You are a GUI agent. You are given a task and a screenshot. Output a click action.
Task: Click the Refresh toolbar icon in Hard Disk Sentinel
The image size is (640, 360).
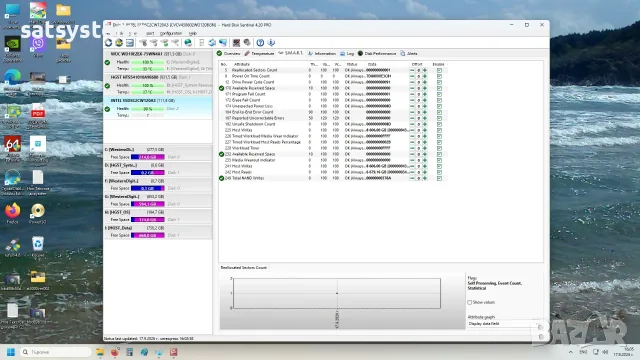(108, 42)
